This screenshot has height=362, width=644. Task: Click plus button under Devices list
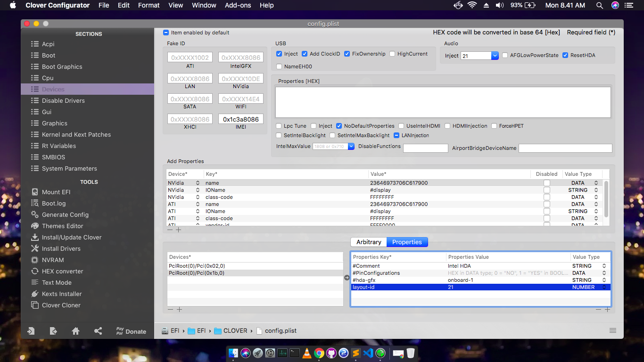[x=179, y=309]
